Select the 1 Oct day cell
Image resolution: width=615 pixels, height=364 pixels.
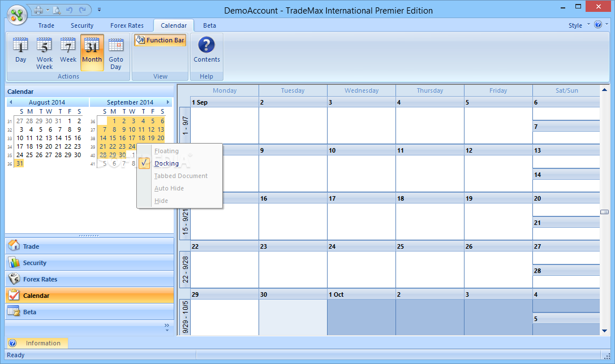(361, 313)
